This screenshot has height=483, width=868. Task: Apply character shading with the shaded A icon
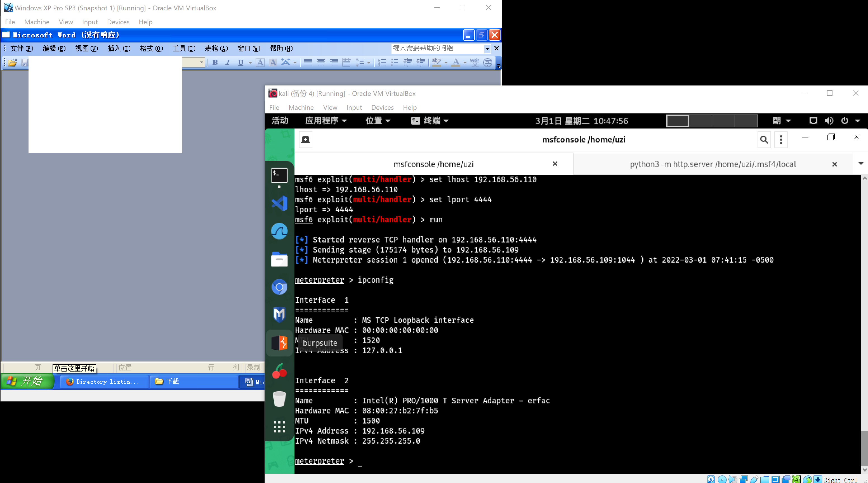coord(273,63)
